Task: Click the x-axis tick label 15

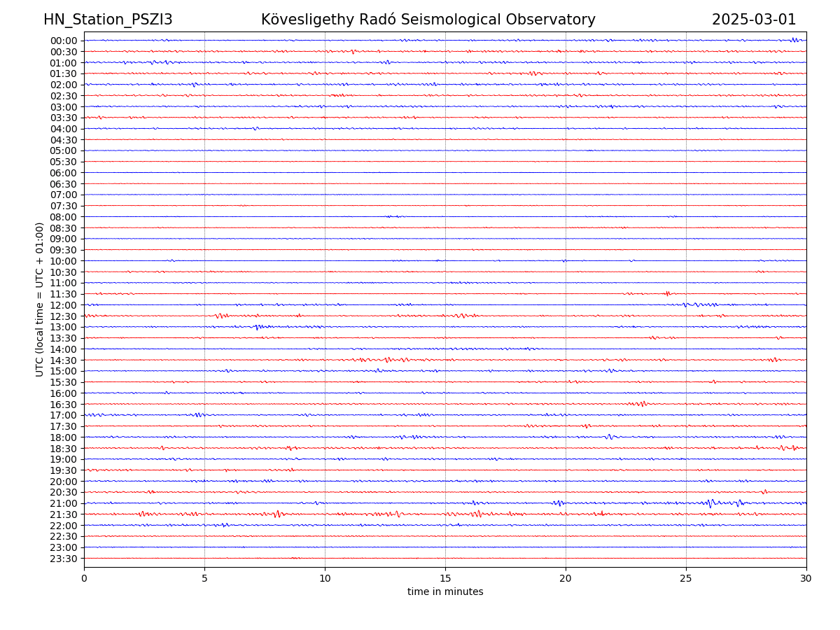Action: [445, 579]
